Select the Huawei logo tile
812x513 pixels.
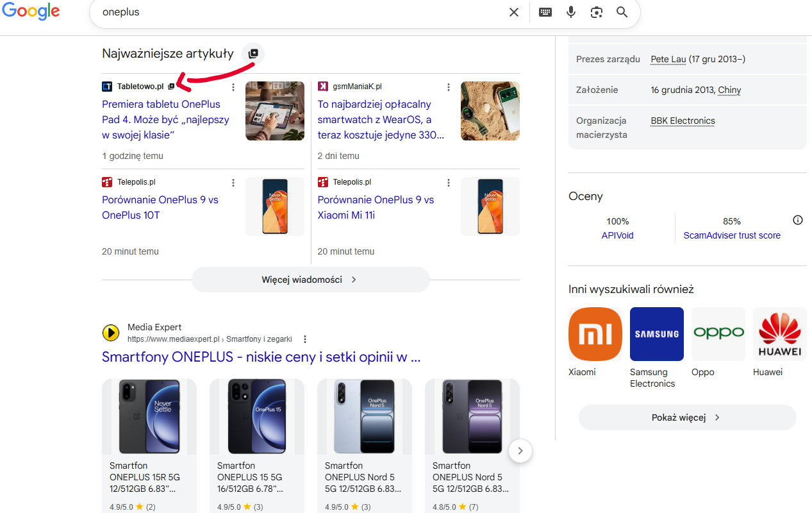[780, 334]
